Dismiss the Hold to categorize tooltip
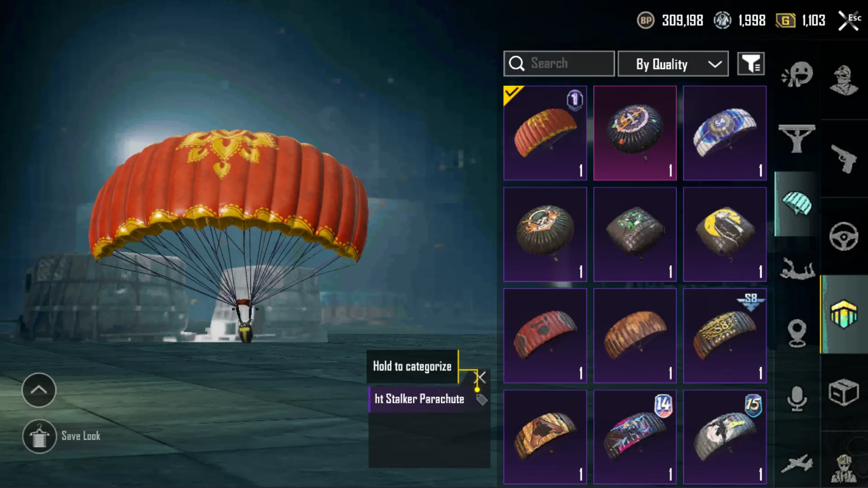 (480, 377)
